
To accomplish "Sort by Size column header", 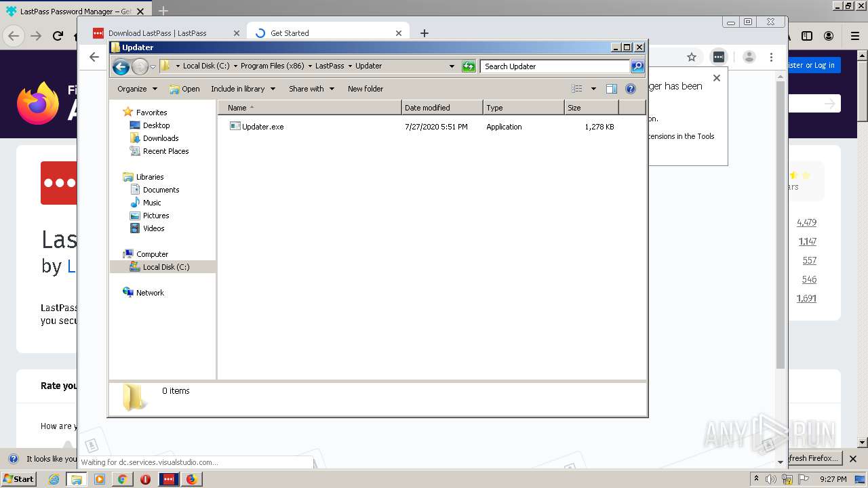I will (x=591, y=108).
